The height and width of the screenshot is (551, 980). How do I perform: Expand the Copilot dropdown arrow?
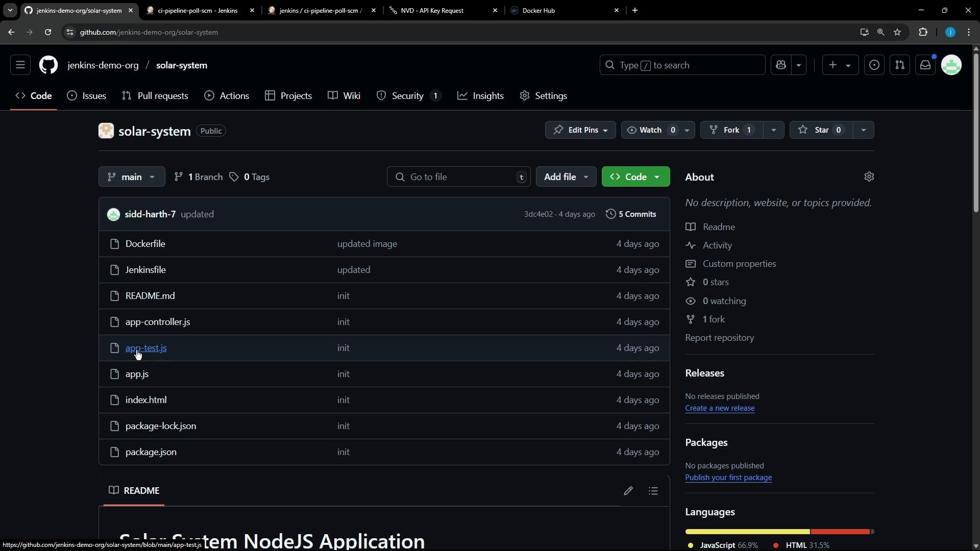pyautogui.click(x=799, y=65)
